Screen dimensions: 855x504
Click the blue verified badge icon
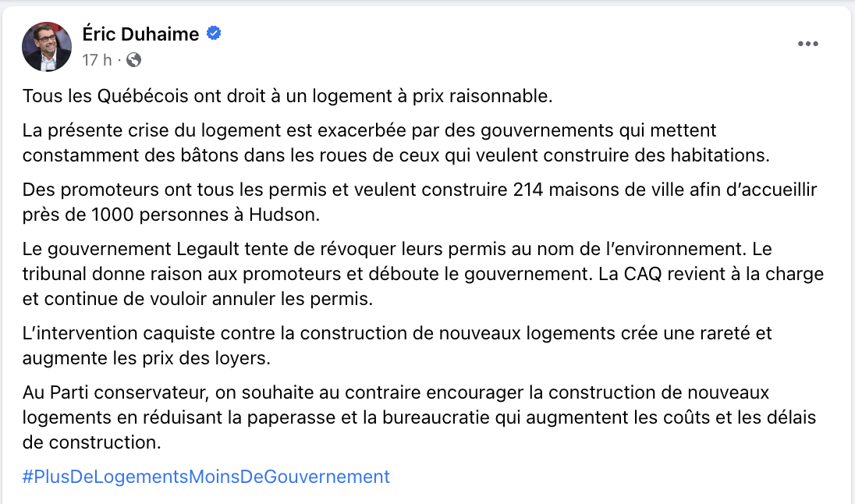(x=214, y=34)
